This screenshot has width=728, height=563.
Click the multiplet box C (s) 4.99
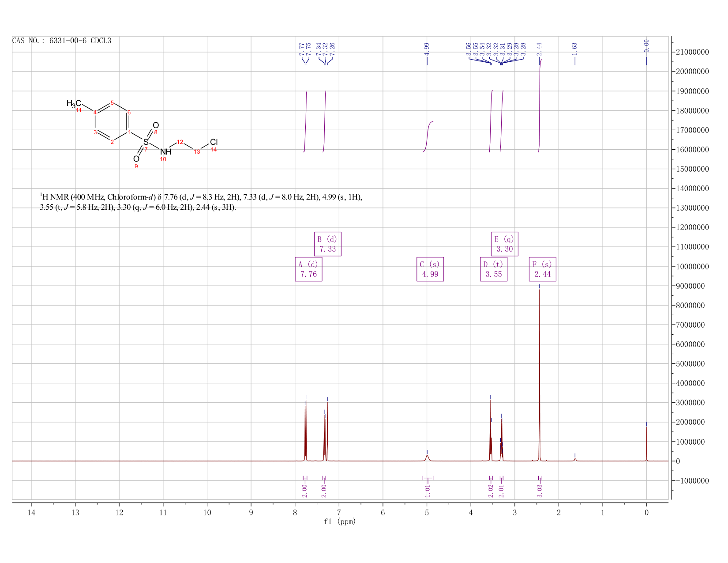430,269
